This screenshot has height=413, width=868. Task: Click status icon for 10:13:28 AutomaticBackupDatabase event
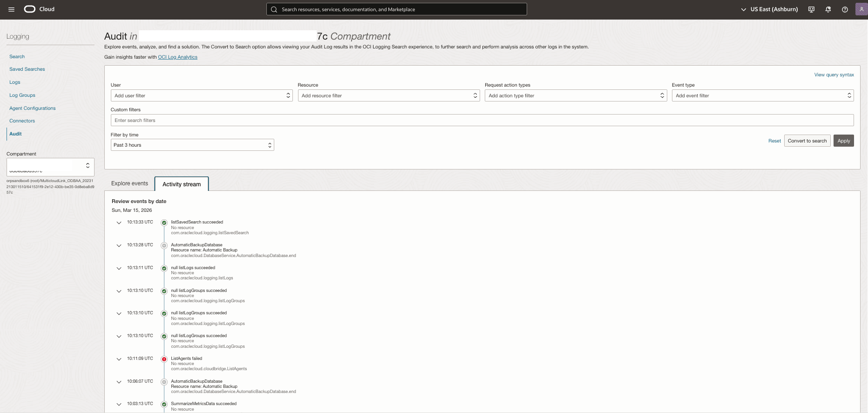tap(164, 245)
